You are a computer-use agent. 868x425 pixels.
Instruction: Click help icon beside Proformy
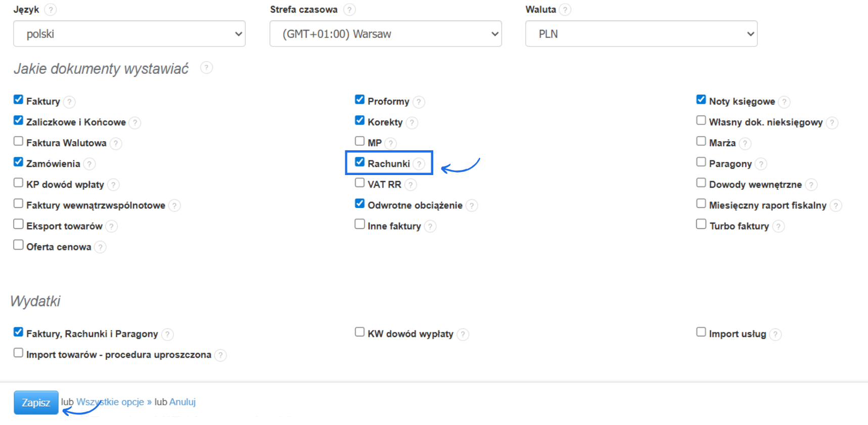419,102
